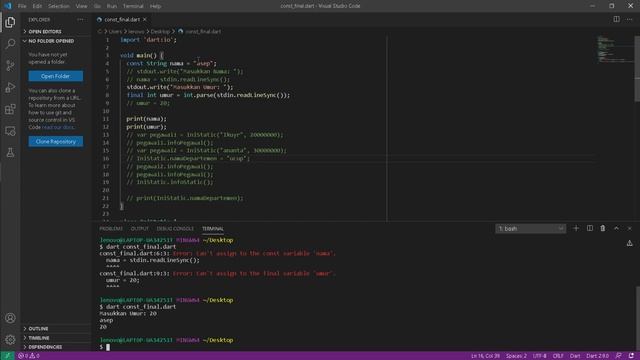The height and width of the screenshot is (360, 640).
Task: Change indentation via 'Spaces: 2'
Action: pyautogui.click(x=516, y=356)
